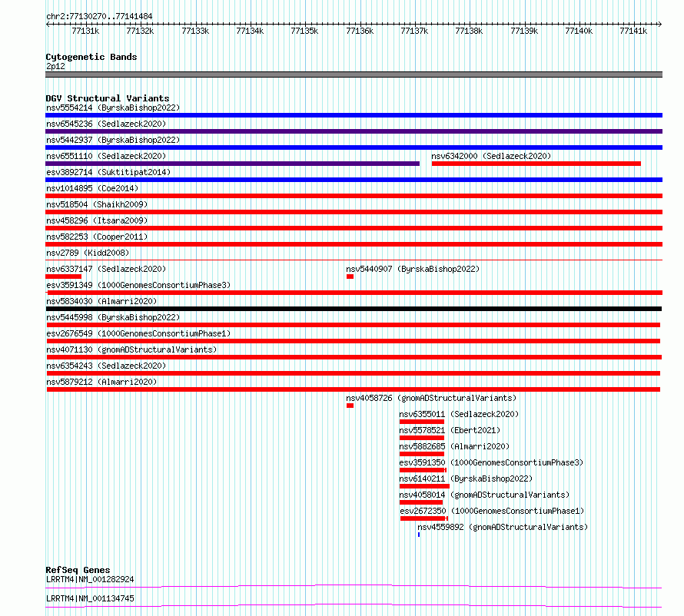
Task: Open the nsv6354243 (Sedlazeck2020) variant label
Action: click(x=106, y=366)
